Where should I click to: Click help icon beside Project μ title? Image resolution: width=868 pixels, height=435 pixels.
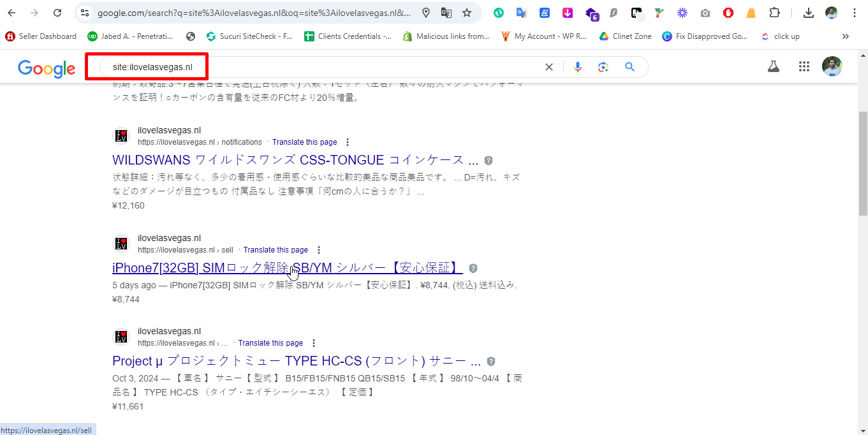(x=491, y=362)
